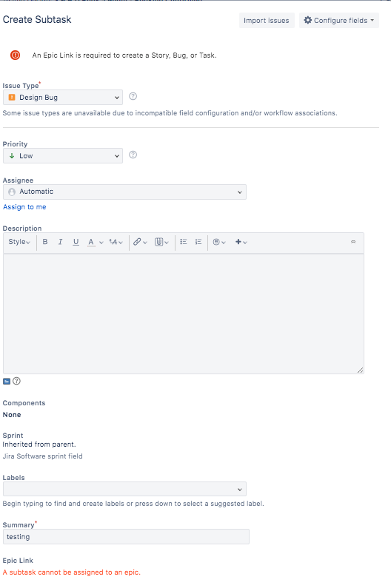Click the Components 'None' value
Image resolution: width=391 pixels, height=588 pixels.
12,415
